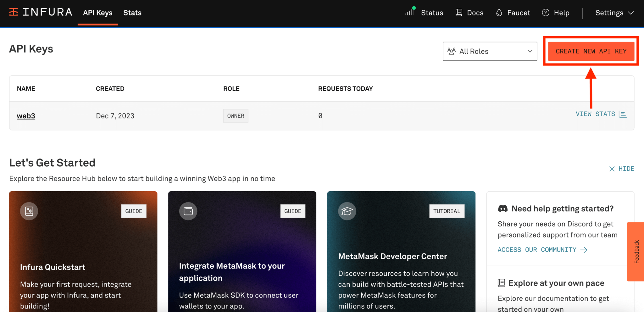Image resolution: width=644 pixels, height=312 pixels.
Task: Click the people icon in the All Roles filter
Action: click(x=452, y=51)
